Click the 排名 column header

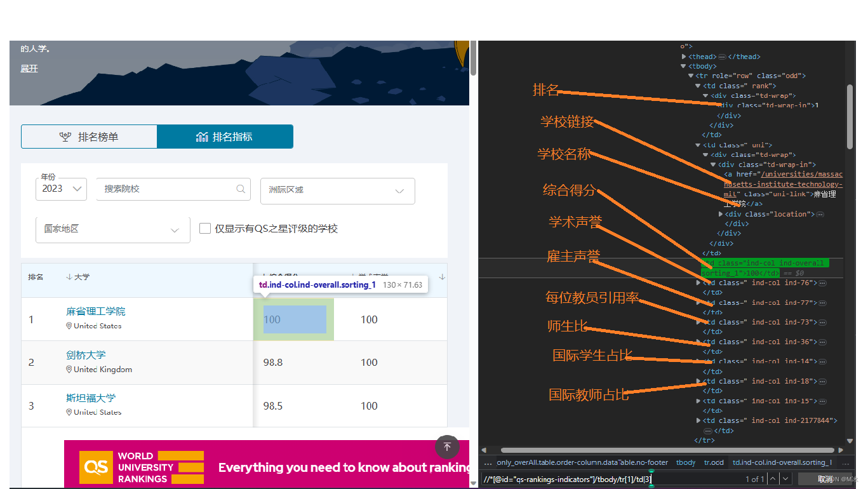tap(36, 278)
